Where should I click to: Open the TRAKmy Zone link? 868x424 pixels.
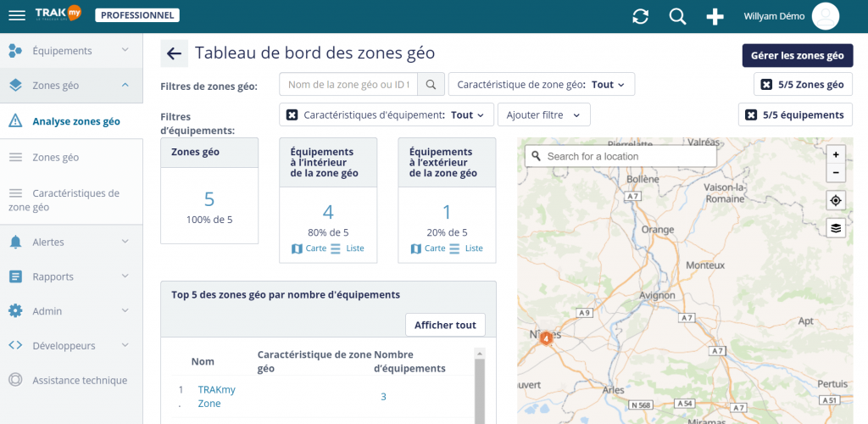tap(216, 396)
